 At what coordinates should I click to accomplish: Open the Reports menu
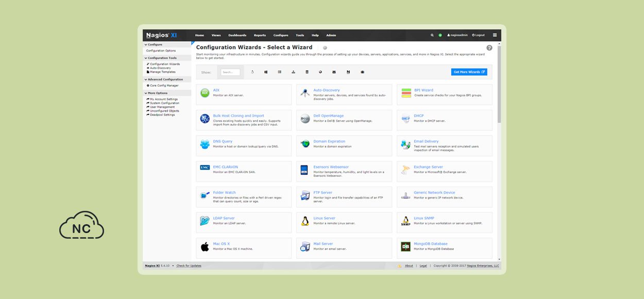click(260, 35)
